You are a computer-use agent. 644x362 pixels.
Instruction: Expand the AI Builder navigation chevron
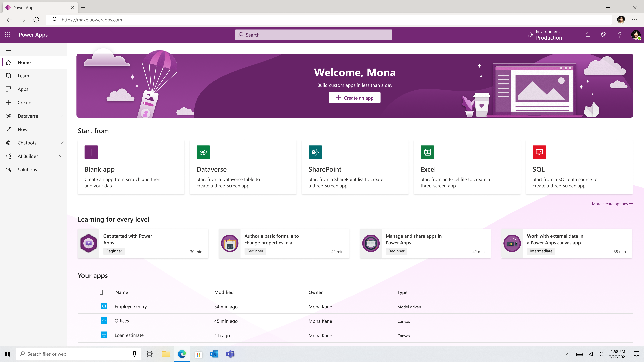coord(61,156)
